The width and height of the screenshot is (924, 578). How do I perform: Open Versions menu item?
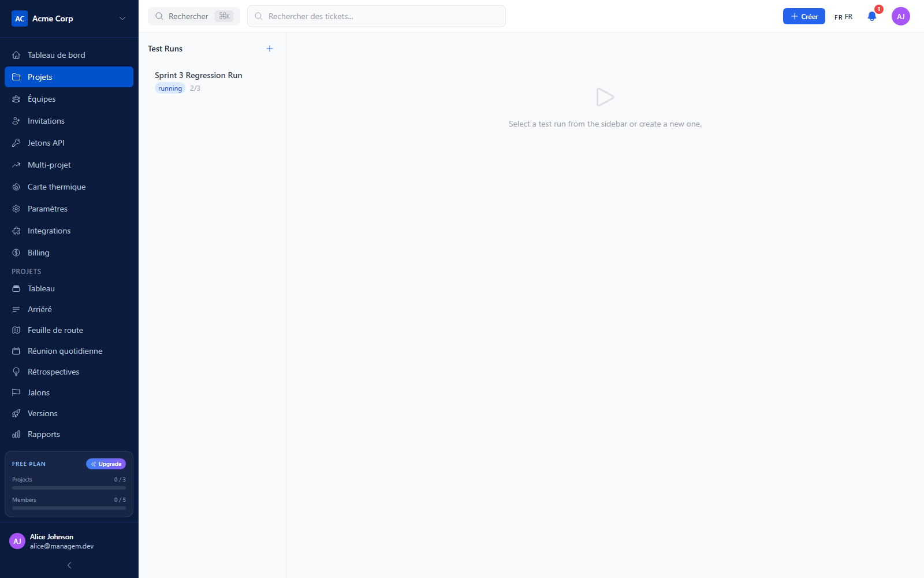click(x=69, y=413)
